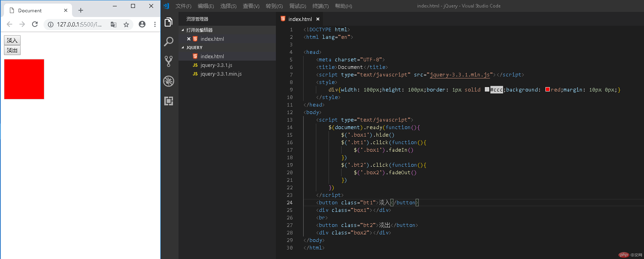This screenshot has width=644, height=259.
Task: Open the Debug view in activity bar
Action: tap(169, 81)
